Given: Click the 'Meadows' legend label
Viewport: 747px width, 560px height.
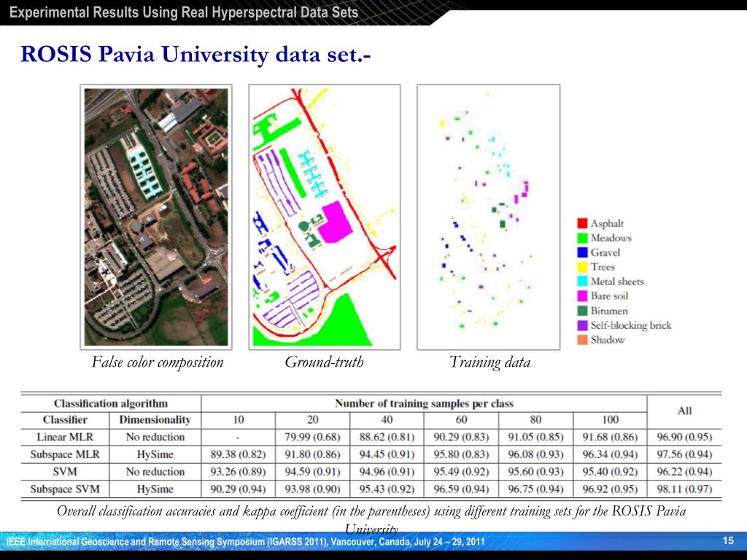Looking at the screenshot, I should (x=611, y=238).
